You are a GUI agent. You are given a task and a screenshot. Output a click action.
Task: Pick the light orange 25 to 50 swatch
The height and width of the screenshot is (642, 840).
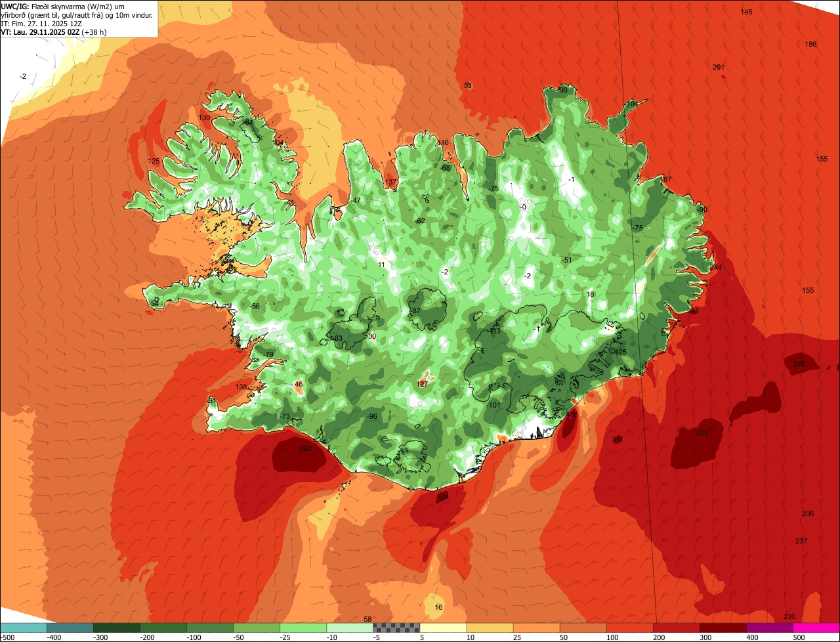(536, 628)
